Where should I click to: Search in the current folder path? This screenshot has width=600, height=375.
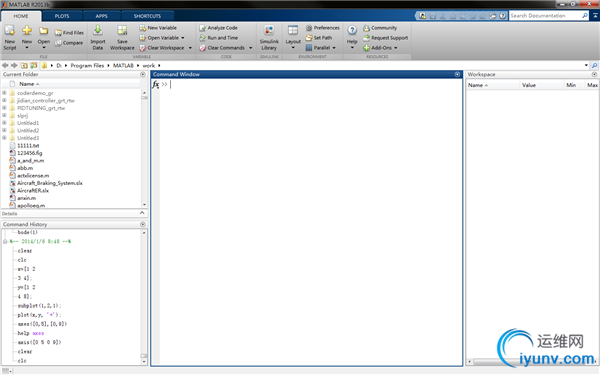pos(594,65)
